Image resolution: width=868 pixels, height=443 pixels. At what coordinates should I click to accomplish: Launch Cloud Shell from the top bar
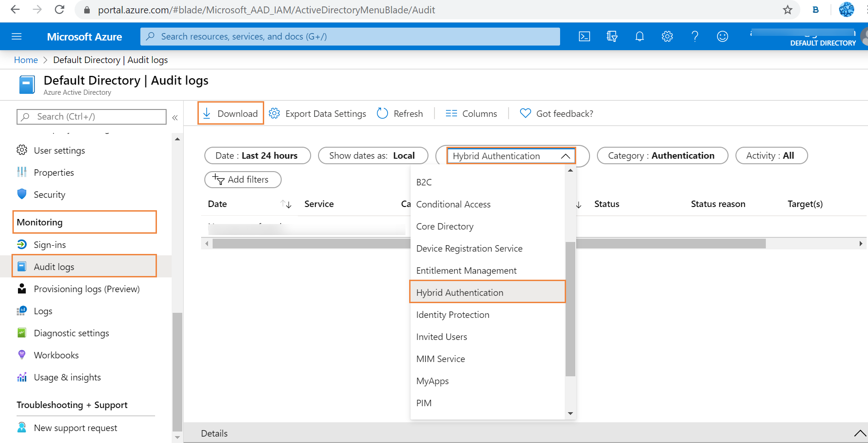click(x=584, y=36)
